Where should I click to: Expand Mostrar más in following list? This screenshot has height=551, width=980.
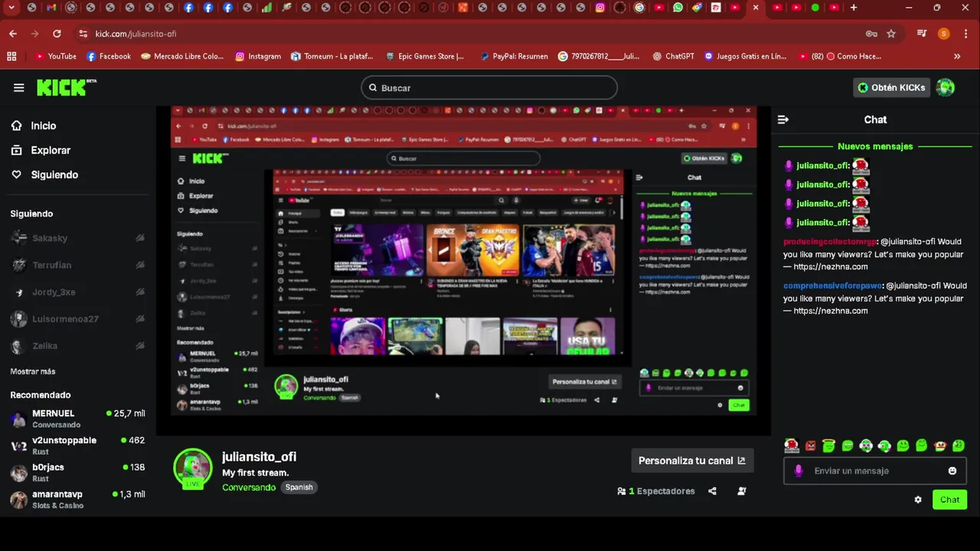tap(33, 371)
